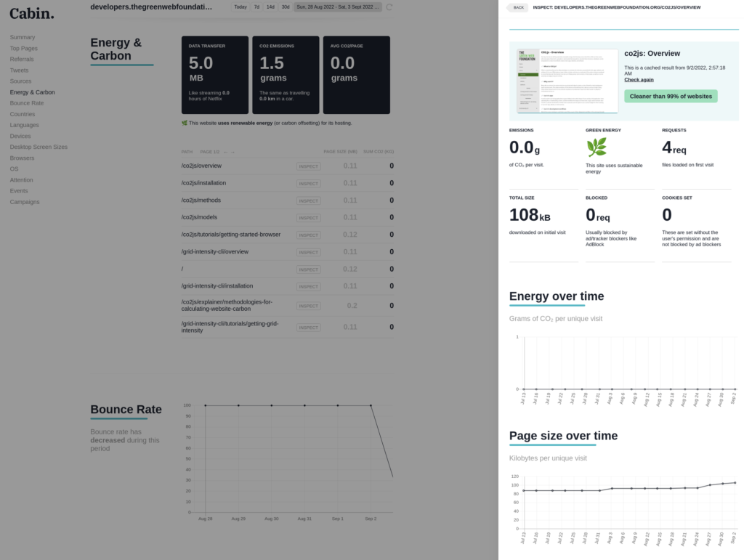Viewport: 744px width, 560px height.
Task: Click the Check again link
Action: pyautogui.click(x=639, y=80)
